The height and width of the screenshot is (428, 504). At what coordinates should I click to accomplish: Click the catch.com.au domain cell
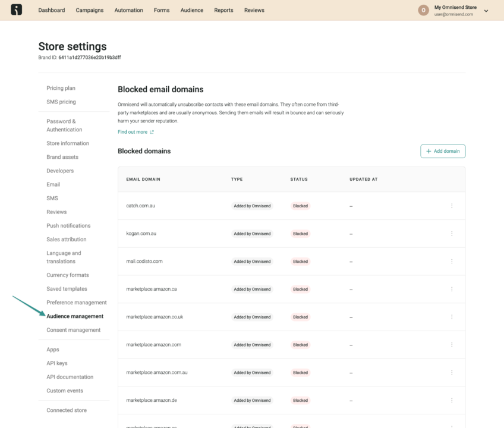pyautogui.click(x=140, y=206)
